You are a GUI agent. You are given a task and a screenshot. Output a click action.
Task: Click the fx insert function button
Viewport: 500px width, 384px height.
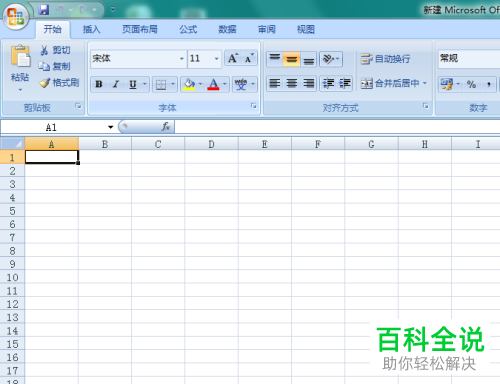166,127
